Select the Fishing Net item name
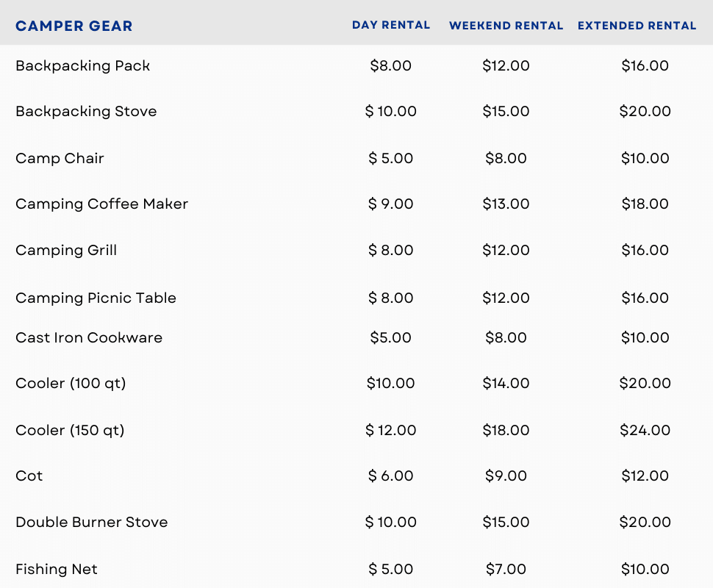The image size is (713, 588). coord(57,569)
